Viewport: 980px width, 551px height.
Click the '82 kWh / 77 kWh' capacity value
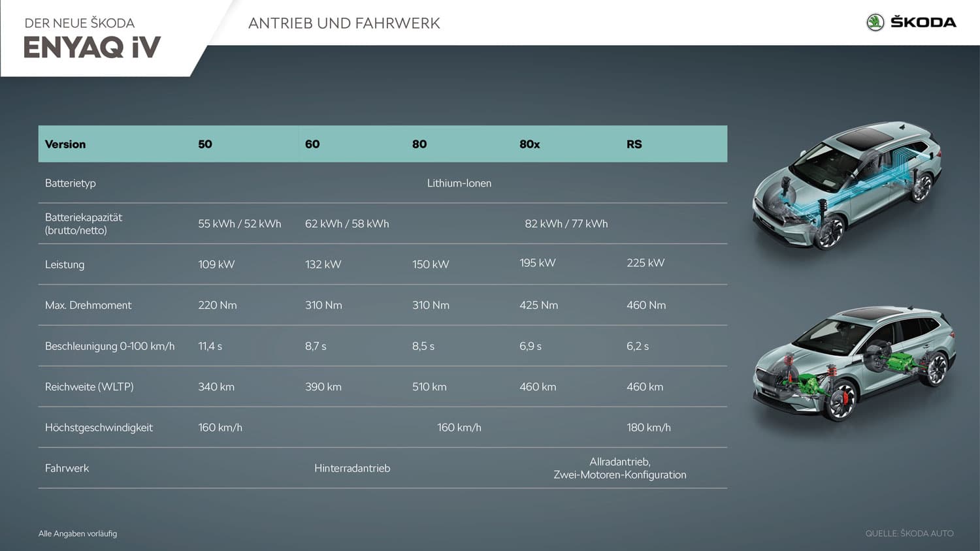coord(566,224)
